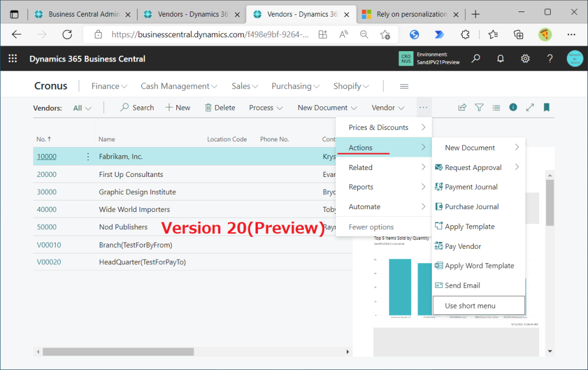Open the Vendors All view dropdown
The image size is (588, 370).
(82, 108)
